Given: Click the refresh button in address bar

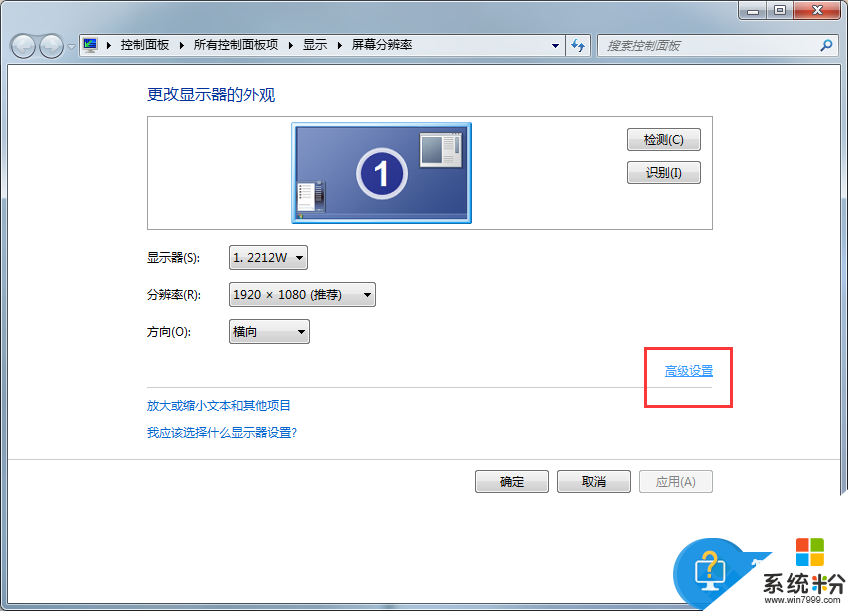Looking at the screenshot, I should tap(578, 46).
